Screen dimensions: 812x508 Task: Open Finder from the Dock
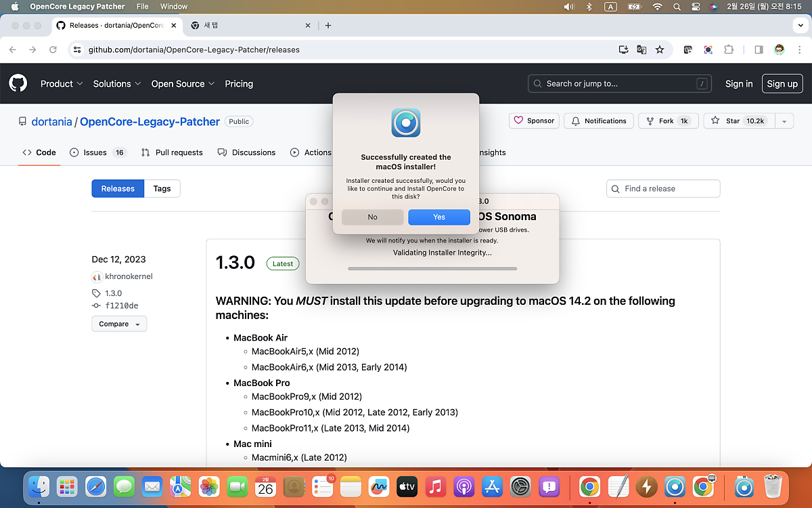(39, 486)
